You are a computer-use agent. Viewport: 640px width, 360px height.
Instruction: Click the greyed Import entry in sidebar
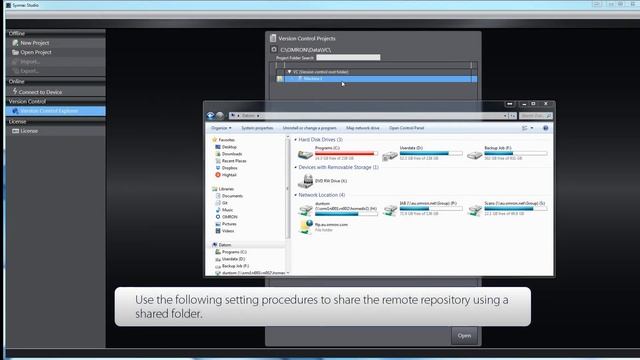[x=29, y=62]
